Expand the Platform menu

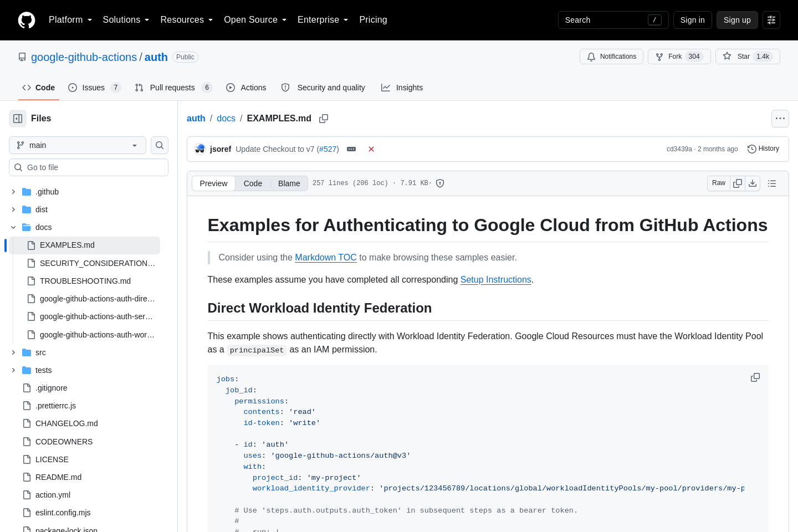click(x=70, y=20)
